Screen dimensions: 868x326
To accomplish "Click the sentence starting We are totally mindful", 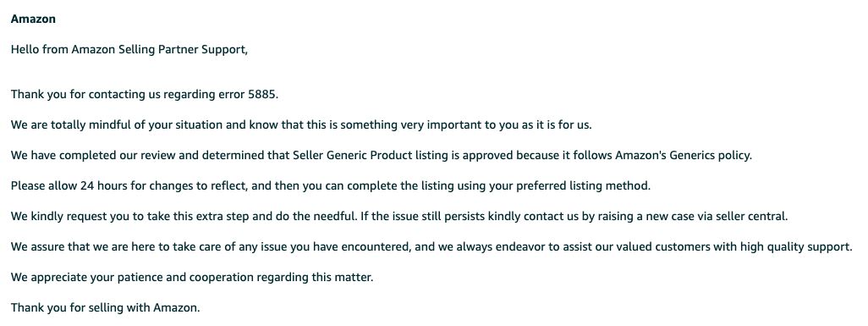I will (302, 125).
